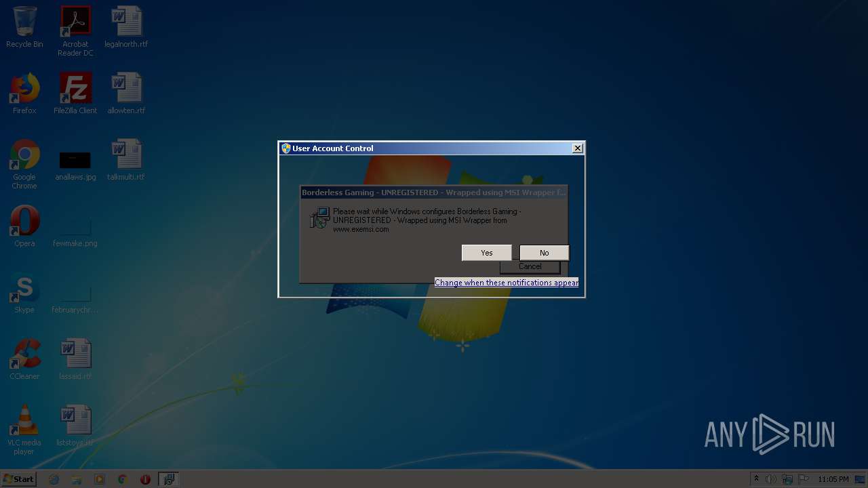Select the Recycle Bin desktop icon
The image size is (868, 488).
24,27
